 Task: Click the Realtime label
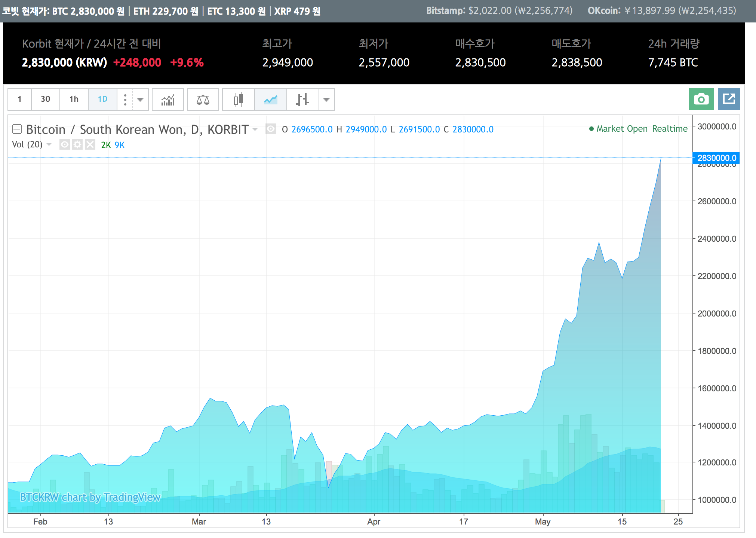[x=670, y=129]
